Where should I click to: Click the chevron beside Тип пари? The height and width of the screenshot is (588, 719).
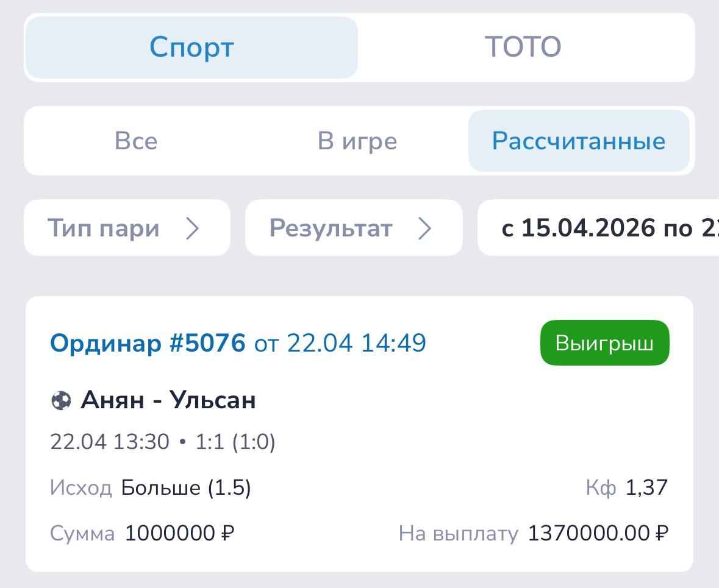[x=193, y=228]
